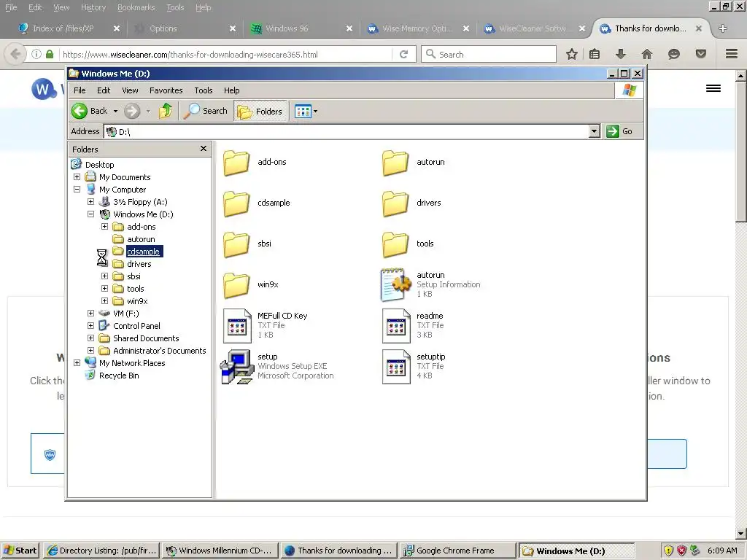Close the Folders pane
The image size is (747, 560).
pyautogui.click(x=204, y=149)
